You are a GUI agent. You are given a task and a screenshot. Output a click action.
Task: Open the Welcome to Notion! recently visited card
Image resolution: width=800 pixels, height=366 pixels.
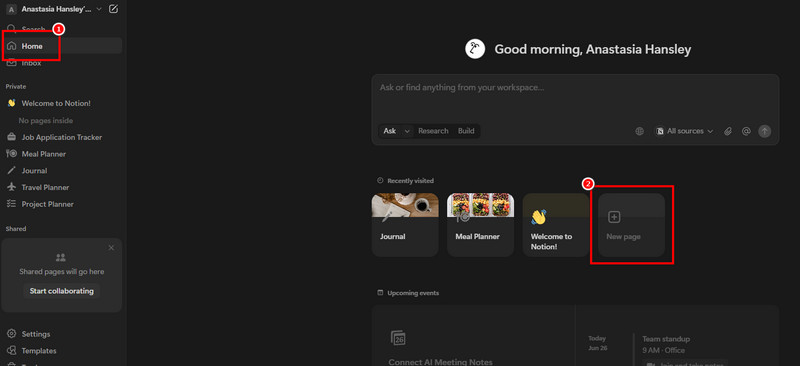click(x=556, y=225)
